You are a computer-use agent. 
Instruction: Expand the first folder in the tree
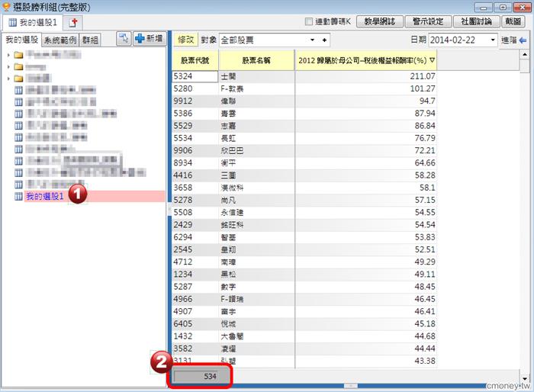point(8,55)
